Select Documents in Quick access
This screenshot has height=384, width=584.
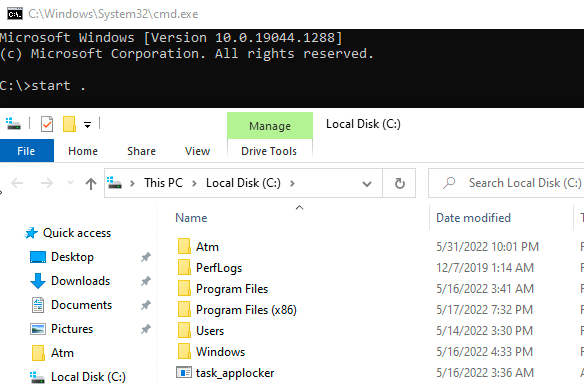[x=71, y=305]
